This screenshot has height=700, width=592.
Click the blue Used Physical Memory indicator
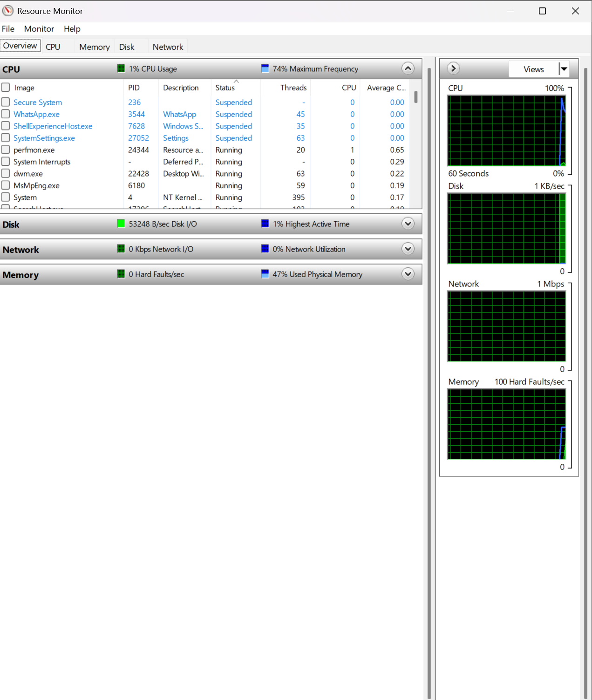(265, 274)
